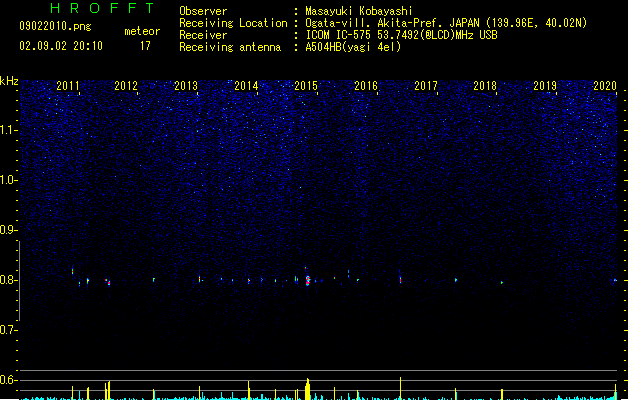
Task: Click the date stamp 02.09.02 20:10
Action: pos(61,46)
